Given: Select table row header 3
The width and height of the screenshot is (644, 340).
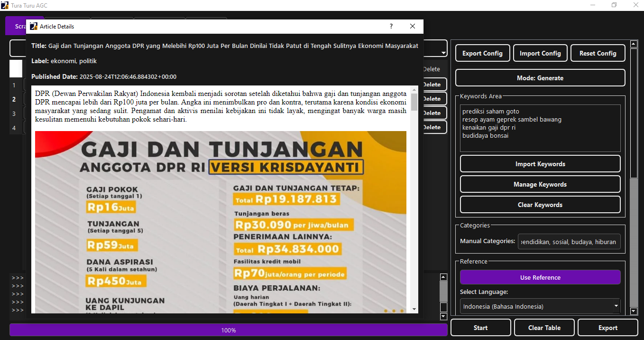Looking at the screenshot, I should (14, 113).
